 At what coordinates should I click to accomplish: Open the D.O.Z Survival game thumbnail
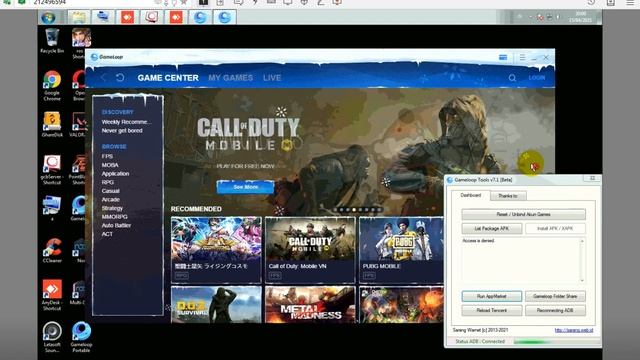[216, 304]
